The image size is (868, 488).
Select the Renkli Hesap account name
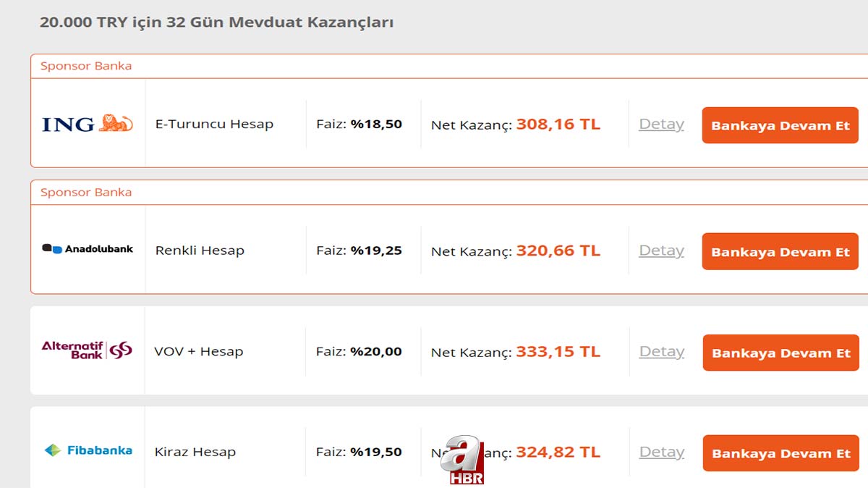[200, 251]
